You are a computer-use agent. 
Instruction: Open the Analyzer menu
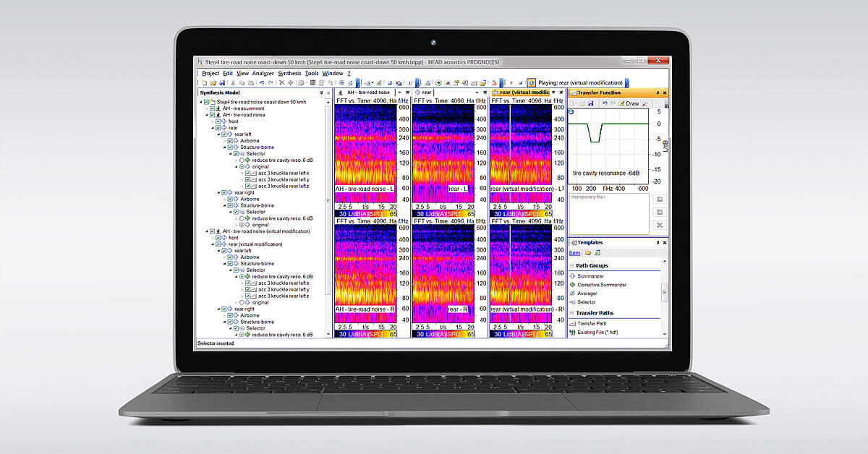tap(263, 73)
